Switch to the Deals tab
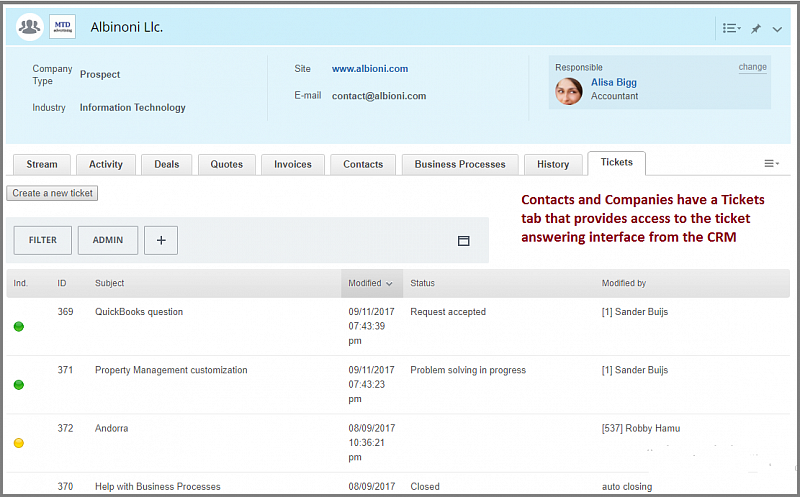The width and height of the screenshot is (800, 497). (x=166, y=164)
